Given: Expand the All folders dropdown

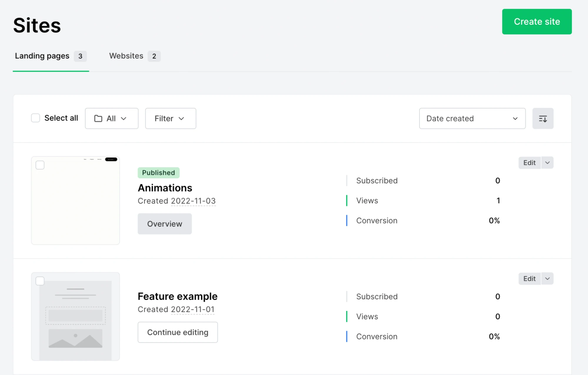Looking at the screenshot, I should pyautogui.click(x=112, y=118).
